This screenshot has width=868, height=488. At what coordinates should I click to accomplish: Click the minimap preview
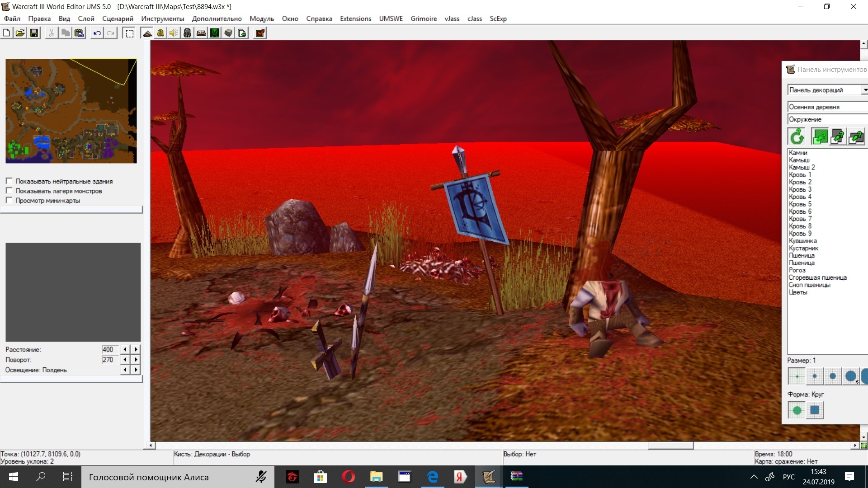[71, 111]
